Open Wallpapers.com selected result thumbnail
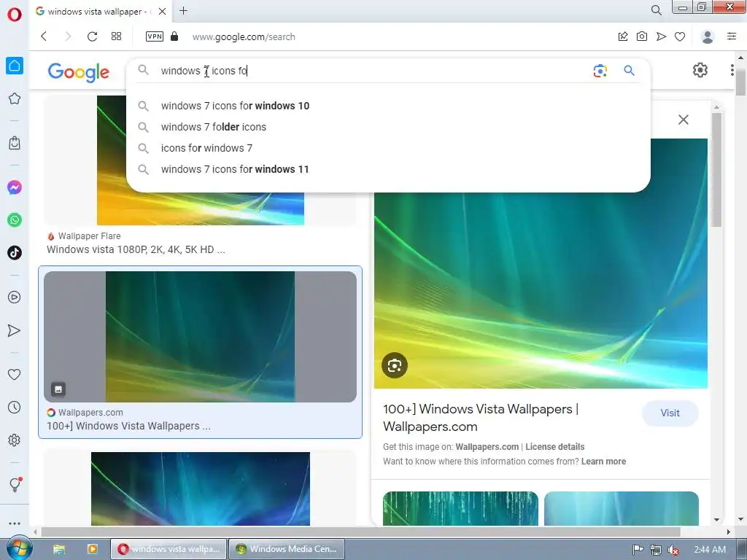 [200, 337]
